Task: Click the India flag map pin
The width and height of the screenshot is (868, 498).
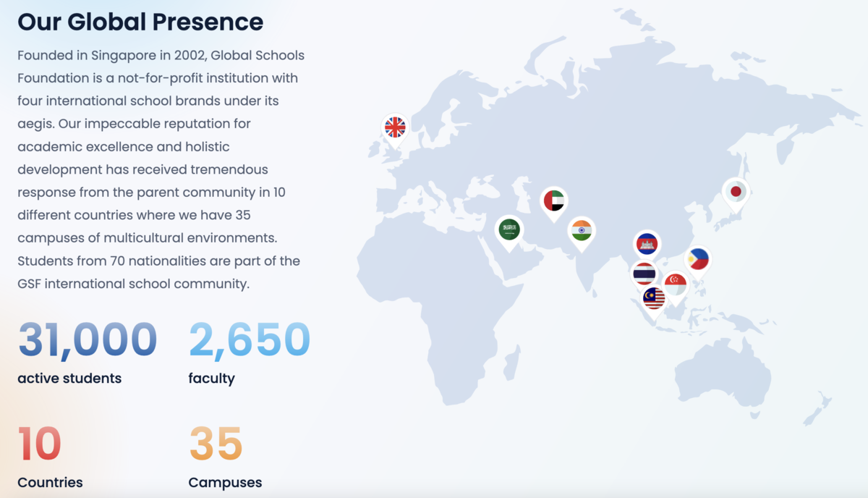Action: (x=582, y=233)
